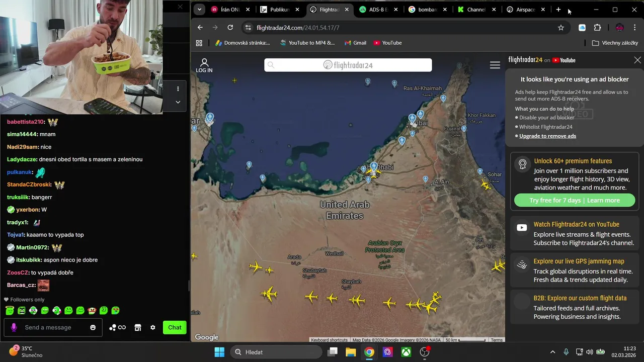Image resolution: width=644 pixels, height=362 pixels.
Task: Go back with browser back arrow
Action: (x=200, y=28)
